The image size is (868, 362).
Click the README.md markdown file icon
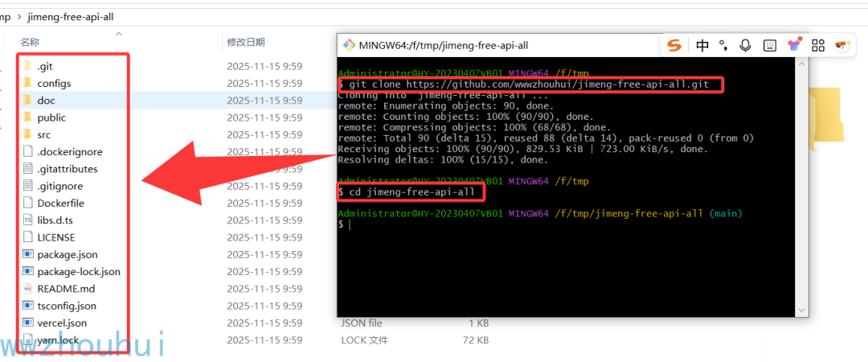27,289
